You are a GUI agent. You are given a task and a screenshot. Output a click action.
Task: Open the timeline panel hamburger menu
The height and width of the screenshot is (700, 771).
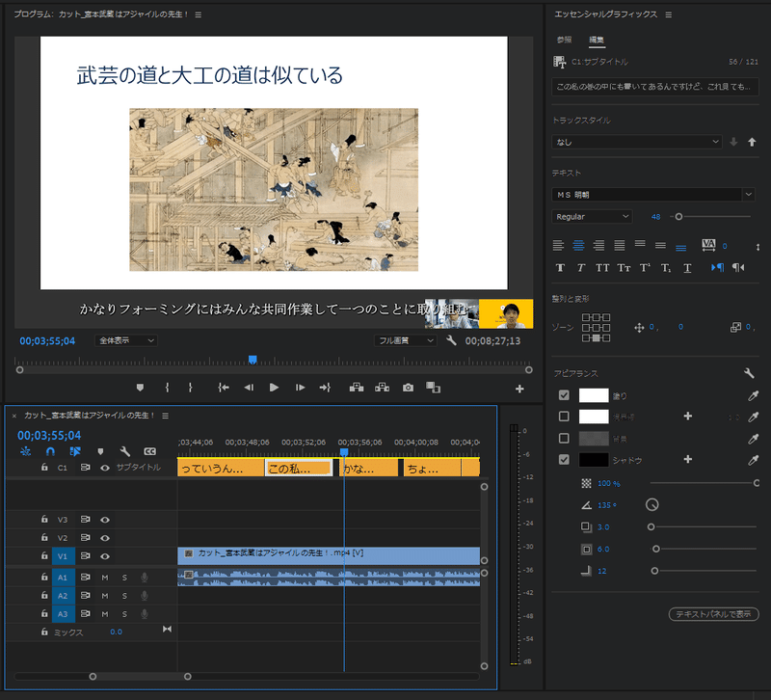165,416
